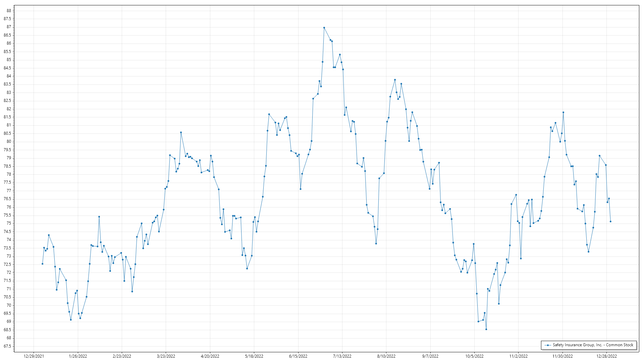Click the legend's blue line marker icon
The width and height of the screenshot is (644, 362).
(x=548, y=345)
